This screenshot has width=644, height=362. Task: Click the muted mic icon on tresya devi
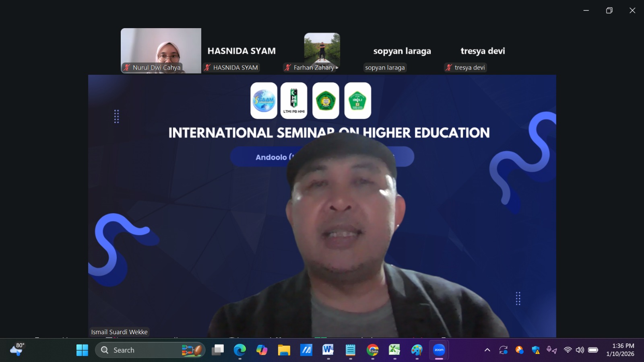tap(449, 68)
